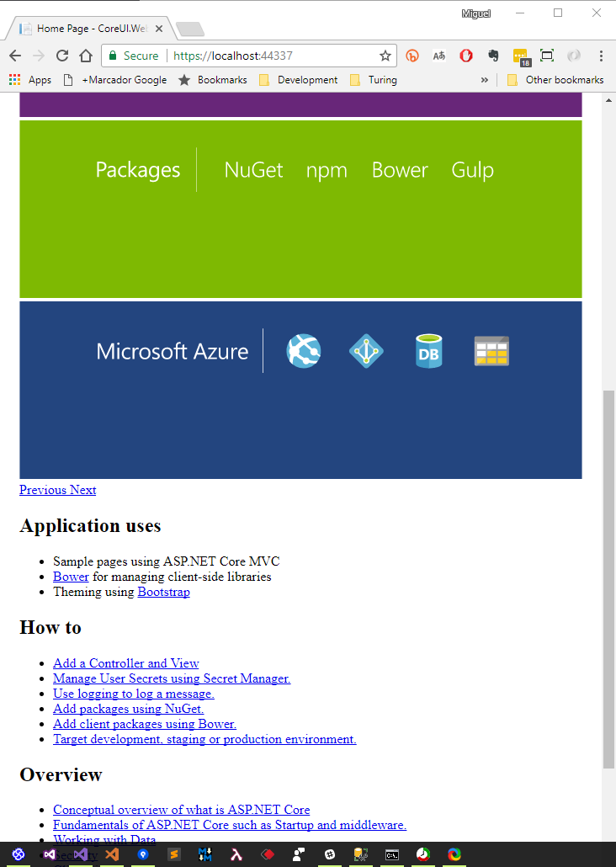The height and width of the screenshot is (867, 616).
Task: Click the greyed-out round extension icon
Action: [x=574, y=56]
